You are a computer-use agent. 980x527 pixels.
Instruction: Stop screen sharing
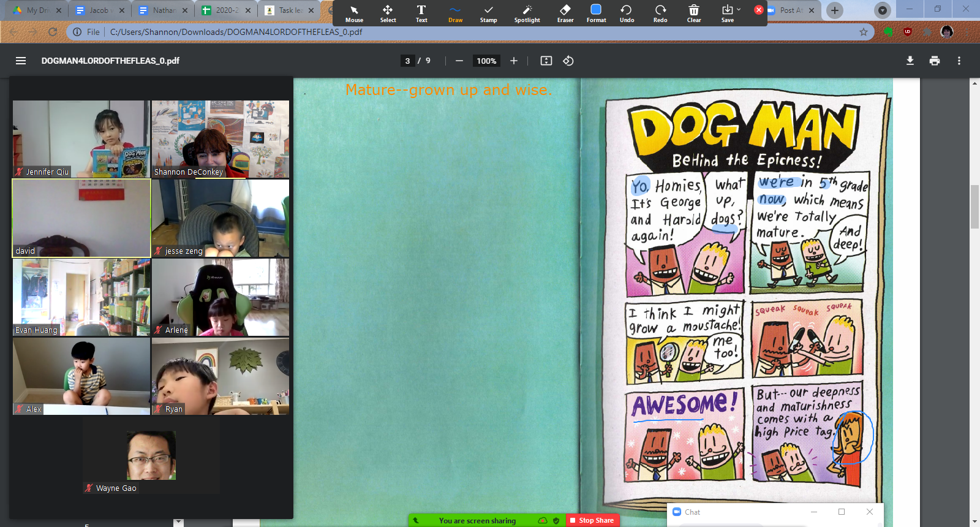(592, 520)
